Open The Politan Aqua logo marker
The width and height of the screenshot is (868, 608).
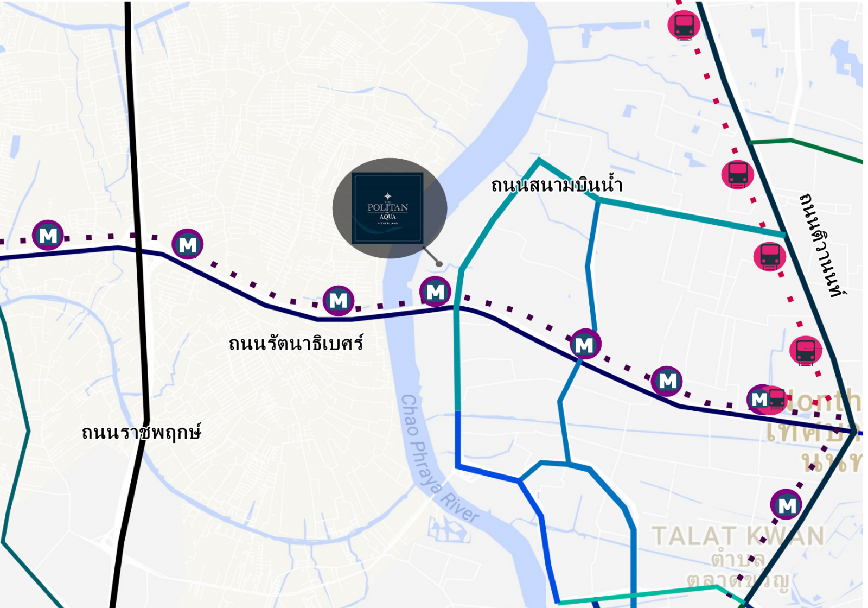388,208
